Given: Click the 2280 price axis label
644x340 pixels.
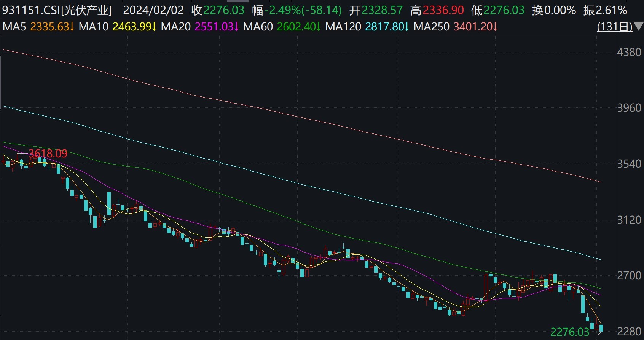Looking at the screenshot, I should [629, 331].
